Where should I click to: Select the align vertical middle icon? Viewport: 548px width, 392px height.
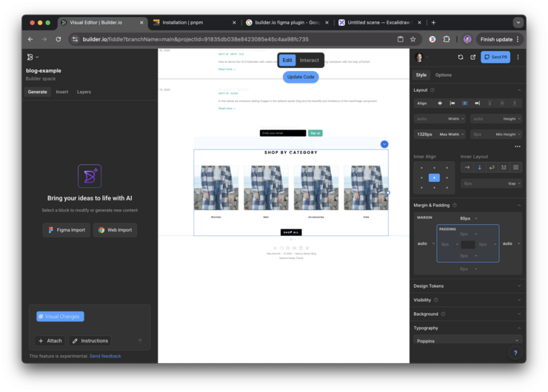pos(502,103)
